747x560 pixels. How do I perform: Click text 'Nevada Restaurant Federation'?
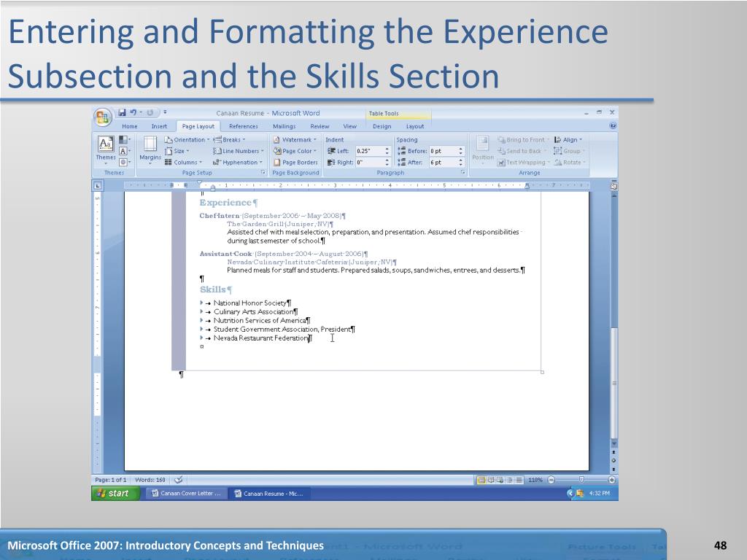point(261,338)
